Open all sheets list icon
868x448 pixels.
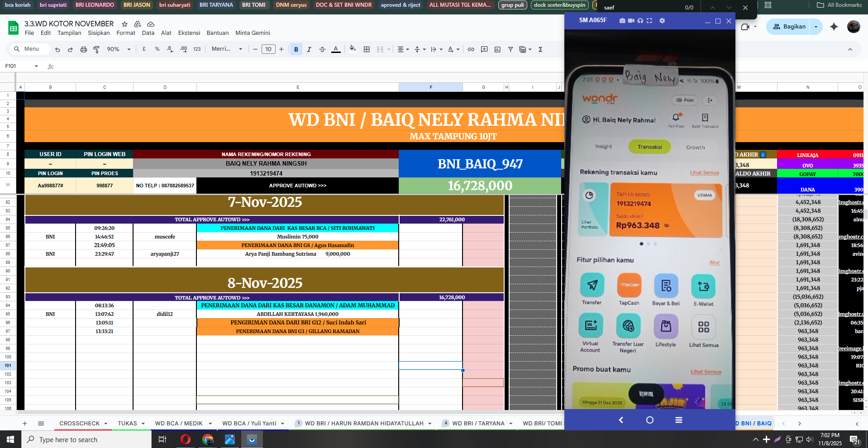tap(41, 424)
